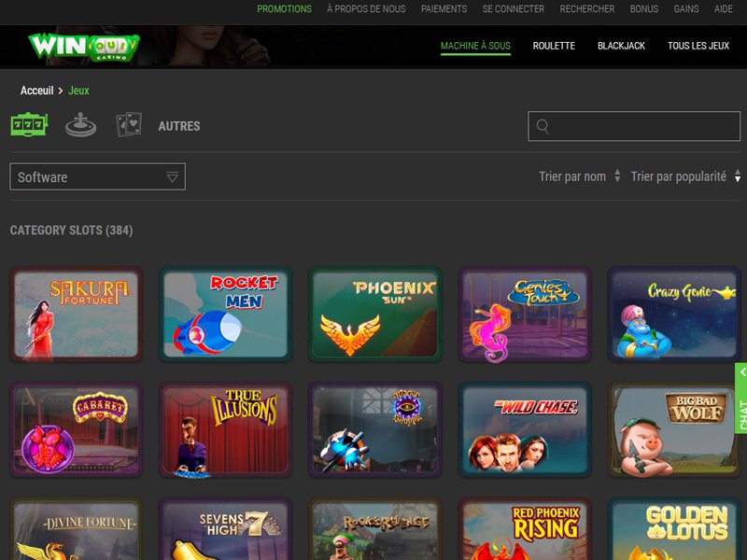Click the magnifier icon in search box
Viewport: 747px width, 560px height.
tap(543, 127)
